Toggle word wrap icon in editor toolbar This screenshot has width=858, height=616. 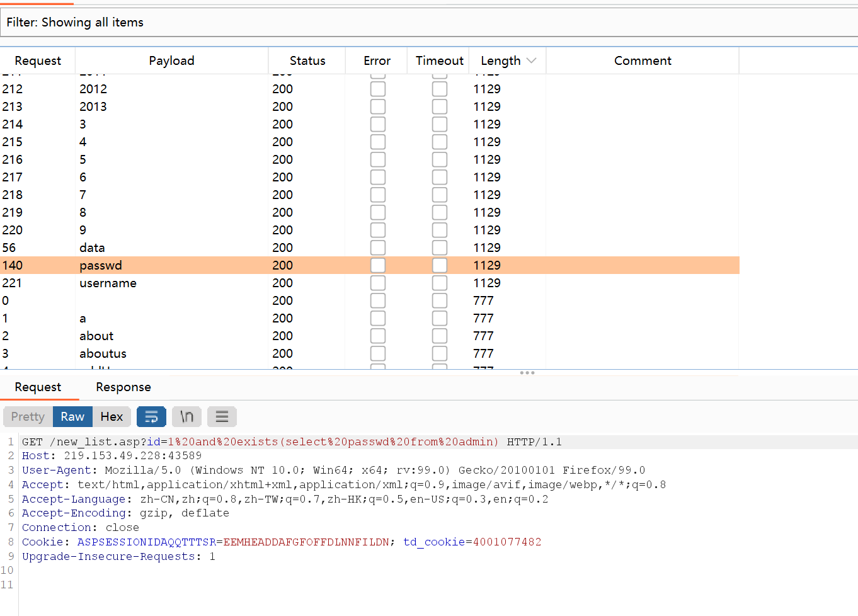[x=151, y=416]
